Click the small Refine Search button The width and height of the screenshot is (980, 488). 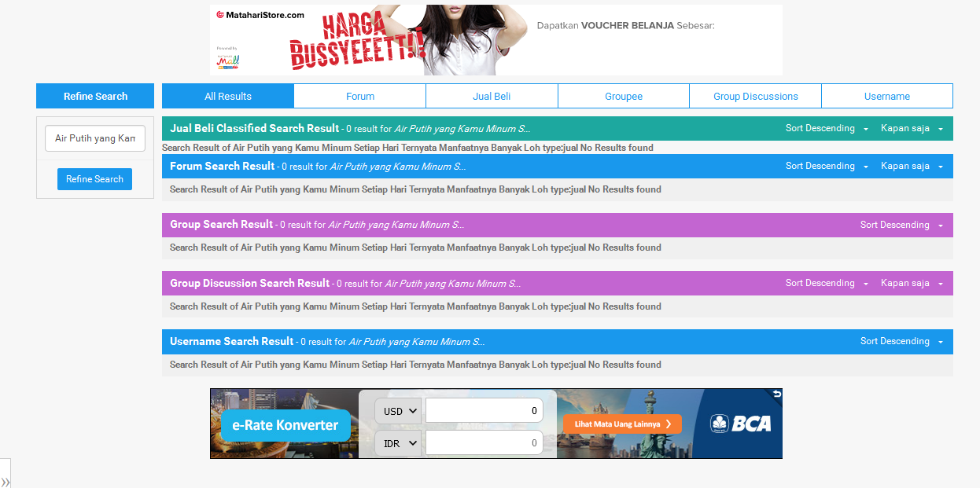[94, 179]
